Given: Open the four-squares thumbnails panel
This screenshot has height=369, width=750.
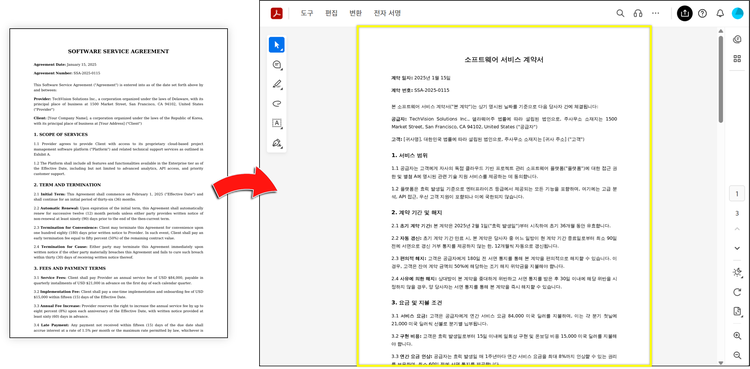Looking at the screenshot, I should coord(737,59).
